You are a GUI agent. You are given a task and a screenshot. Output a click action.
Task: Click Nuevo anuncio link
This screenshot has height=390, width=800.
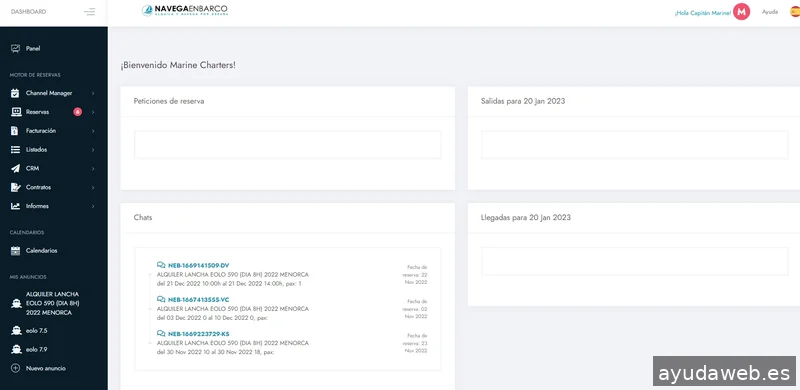click(45, 368)
